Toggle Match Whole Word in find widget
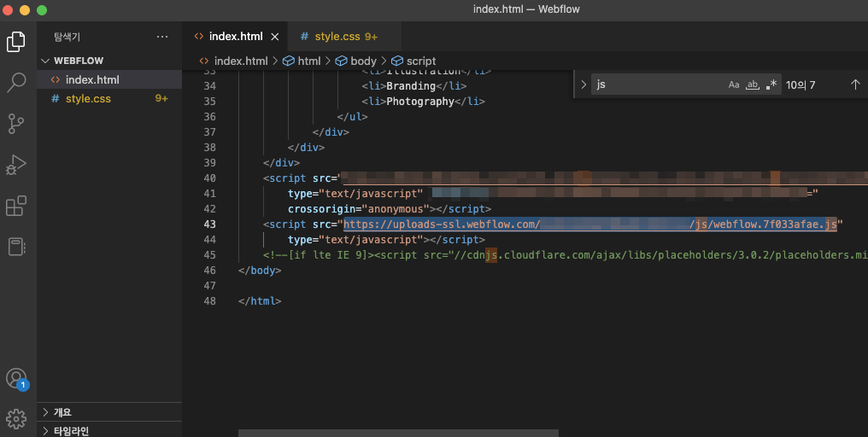This screenshot has height=437, width=868. [753, 84]
